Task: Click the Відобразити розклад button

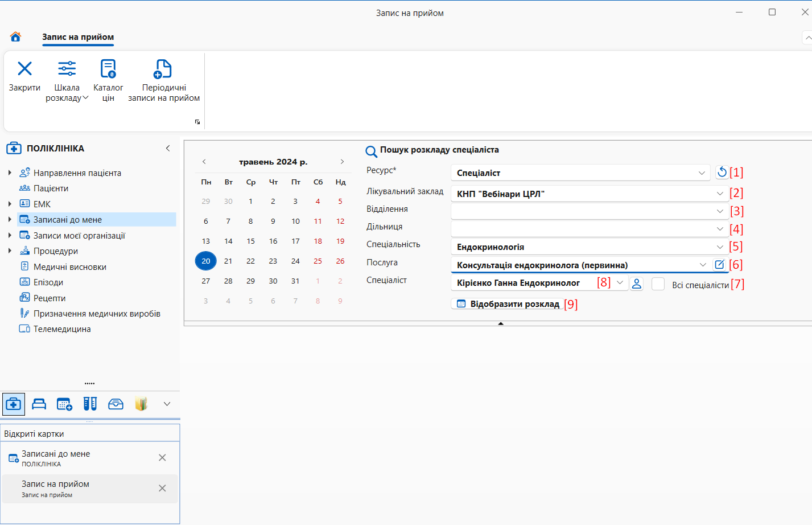Action: click(508, 304)
